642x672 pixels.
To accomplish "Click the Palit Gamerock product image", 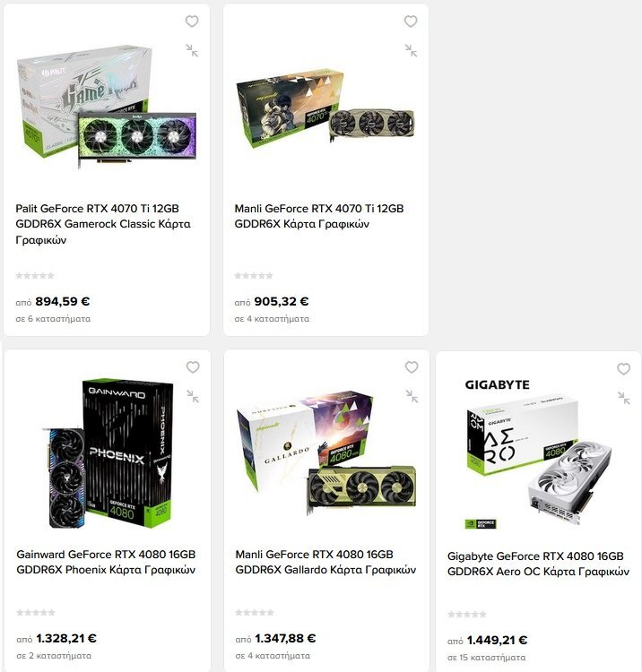I will 107,107.
